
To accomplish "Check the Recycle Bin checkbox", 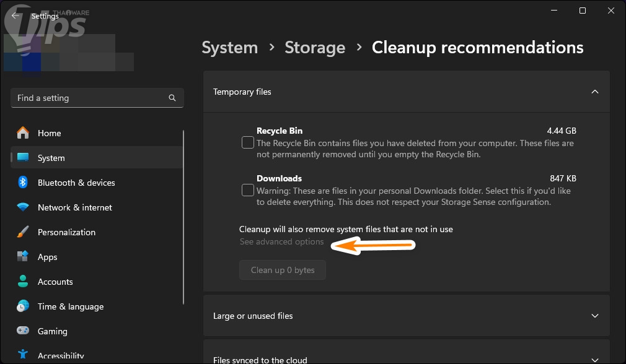I will click(x=248, y=143).
